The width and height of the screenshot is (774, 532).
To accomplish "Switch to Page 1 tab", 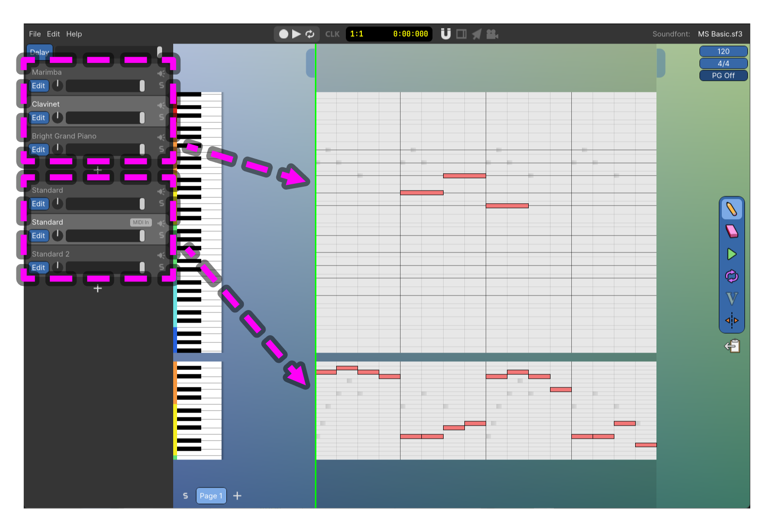I will pyautogui.click(x=211, y=495).
